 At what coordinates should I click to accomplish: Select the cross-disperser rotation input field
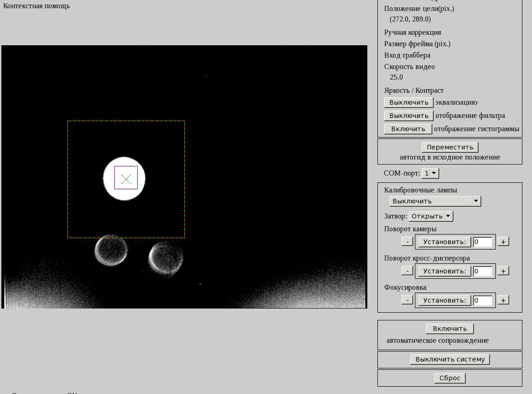click(483, 271)
